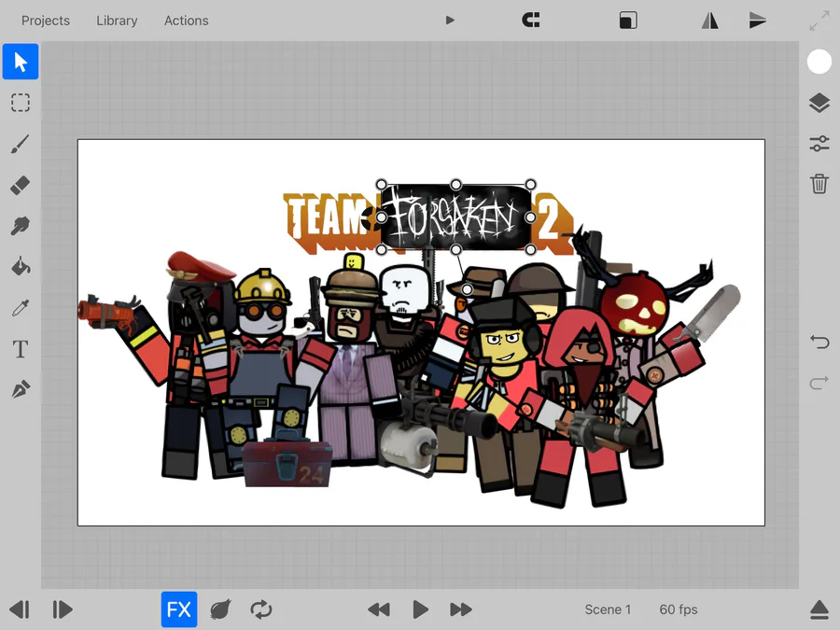Change the 60 fps frame rate
The height and width of the screenshot is (630, 840).
[x=679, y=609]
